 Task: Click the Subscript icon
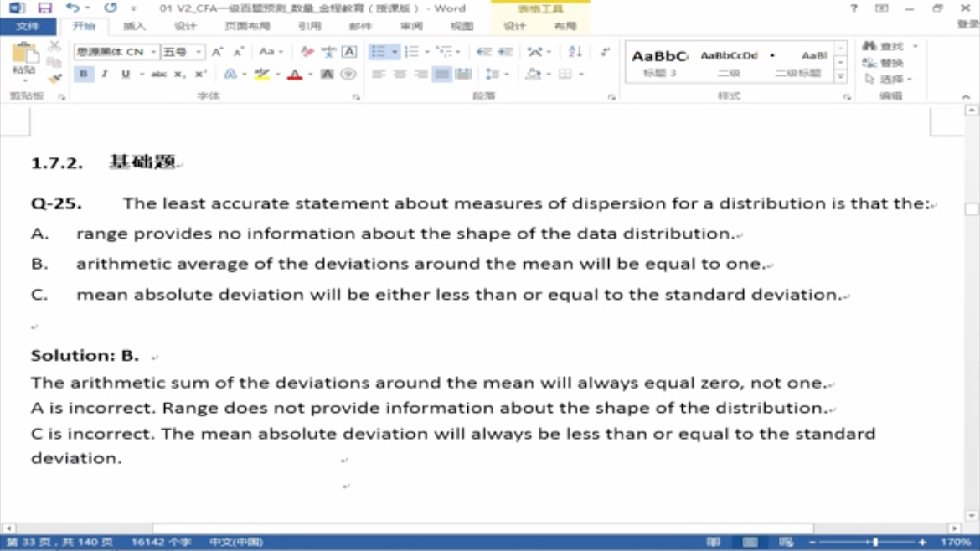(180, 75)
